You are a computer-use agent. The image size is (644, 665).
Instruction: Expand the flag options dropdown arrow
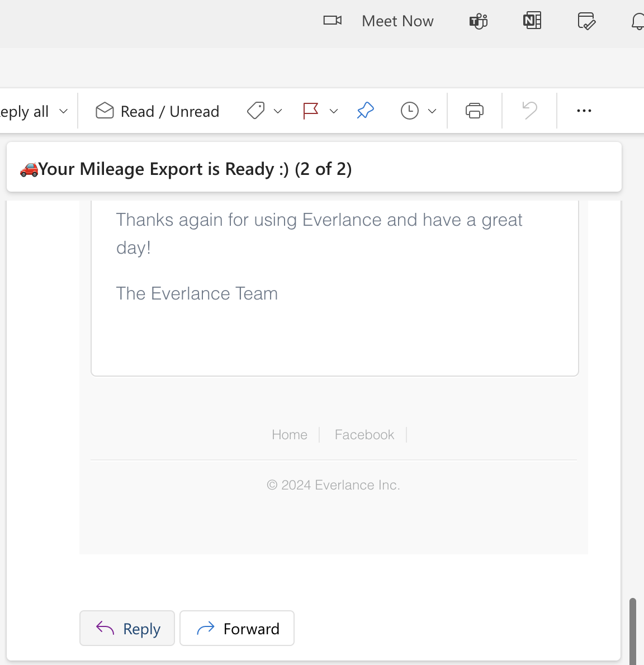coord(334,111)
